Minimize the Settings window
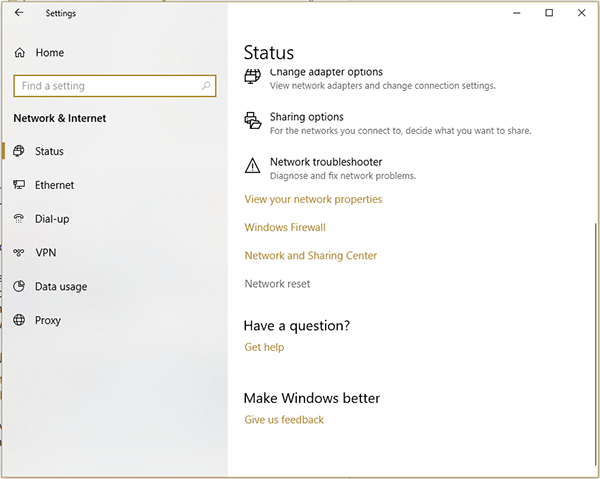 pyautogui.click(x=517, y=13)
